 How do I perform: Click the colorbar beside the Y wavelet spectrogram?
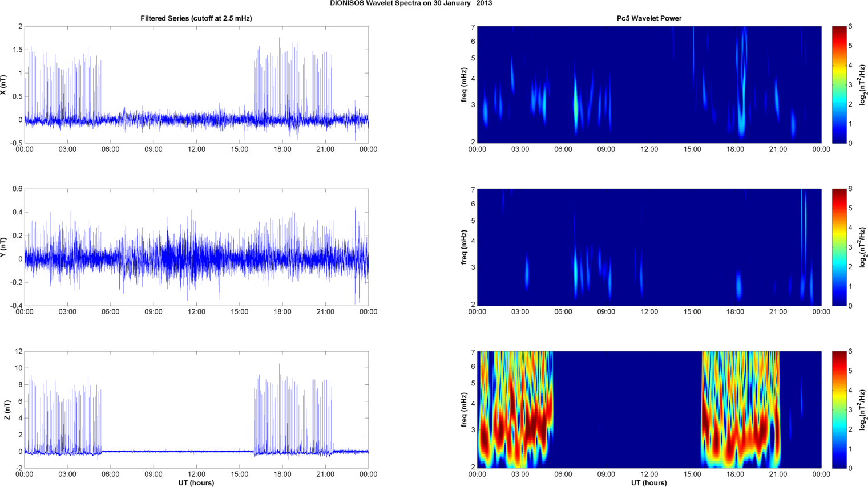click(x=839, y=247)
